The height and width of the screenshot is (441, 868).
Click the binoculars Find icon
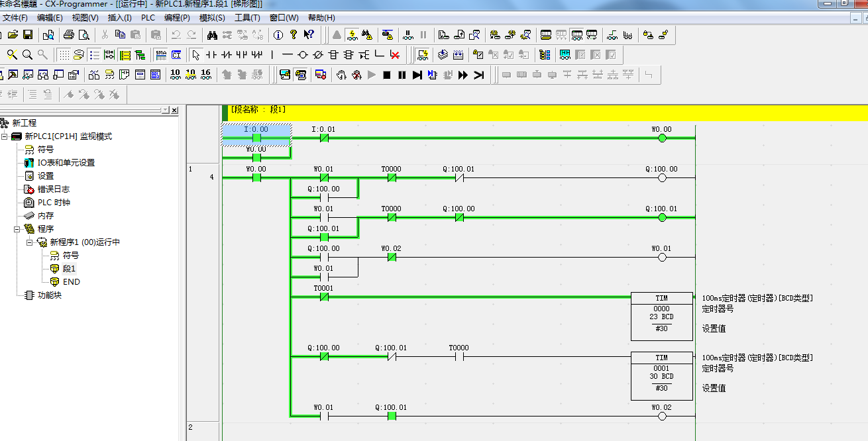point(212,35)
